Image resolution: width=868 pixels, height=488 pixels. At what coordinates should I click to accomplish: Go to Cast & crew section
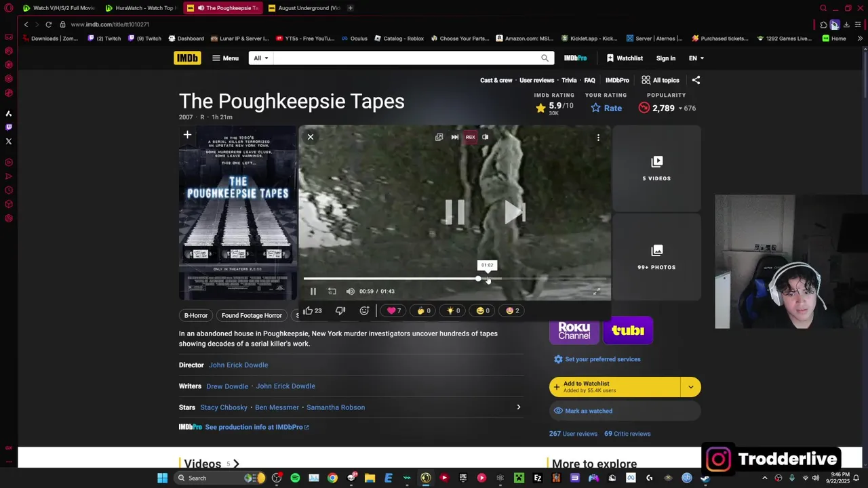coord(496,80)
